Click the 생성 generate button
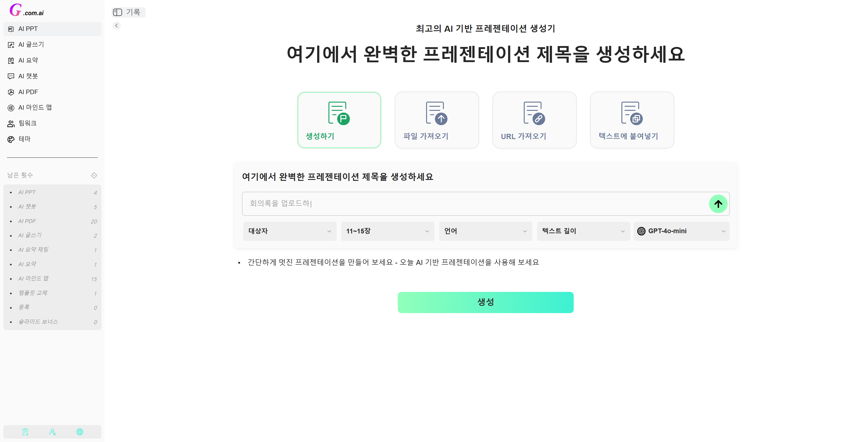 coord(485,302)
